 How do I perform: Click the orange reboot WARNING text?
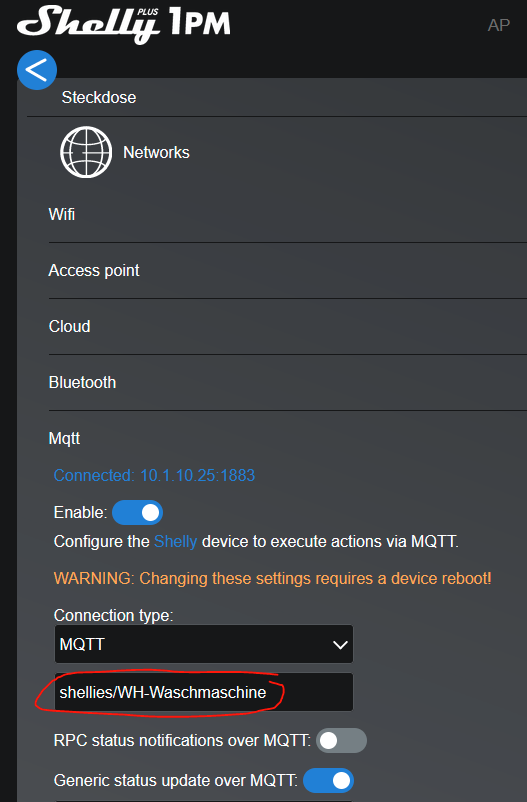[x=272, y=578]
